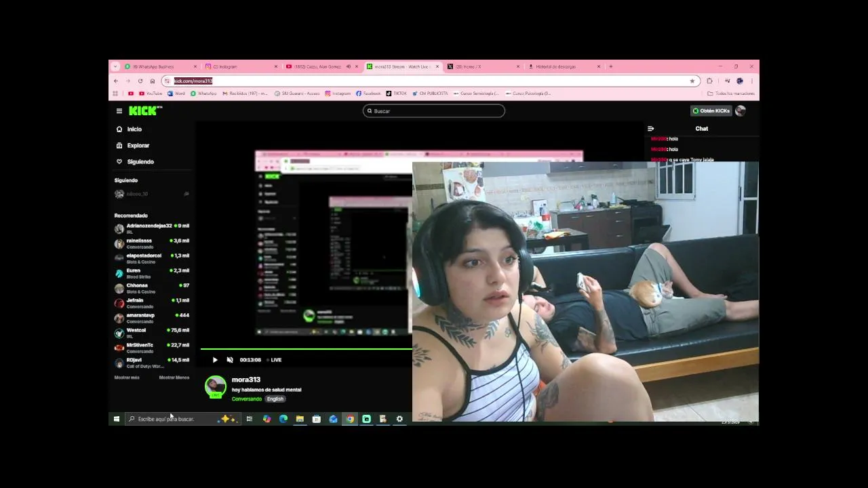Click the Obtén KICKs button
868x488 pixels.
(711, 110)
